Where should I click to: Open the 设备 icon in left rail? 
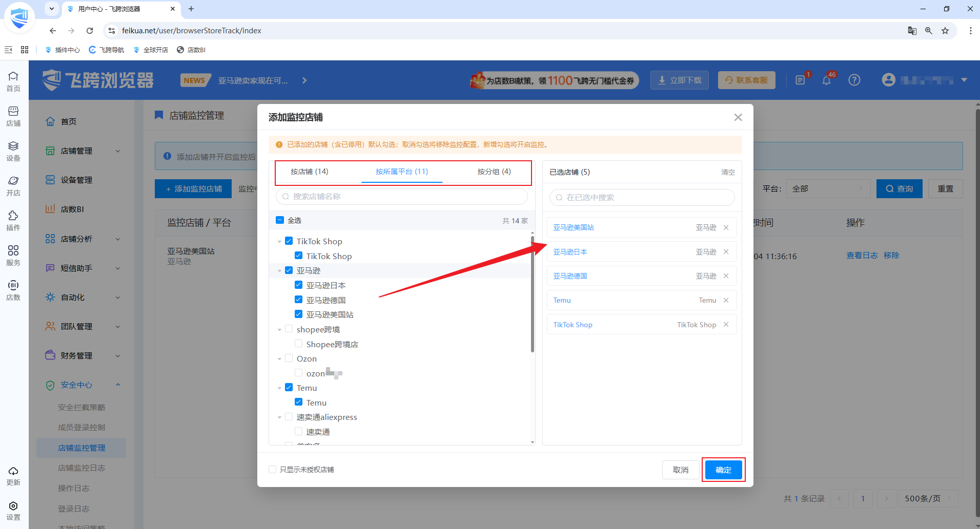[x=13, y=151]
